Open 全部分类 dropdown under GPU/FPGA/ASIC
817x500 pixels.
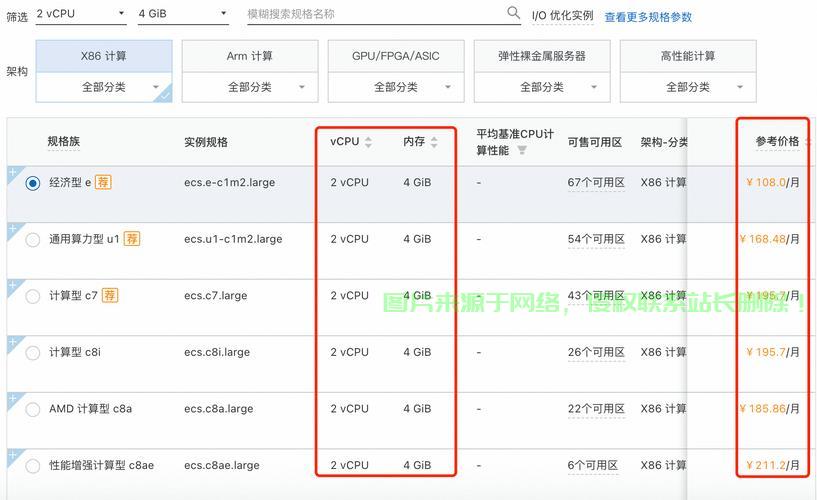[x=396, y=87]
